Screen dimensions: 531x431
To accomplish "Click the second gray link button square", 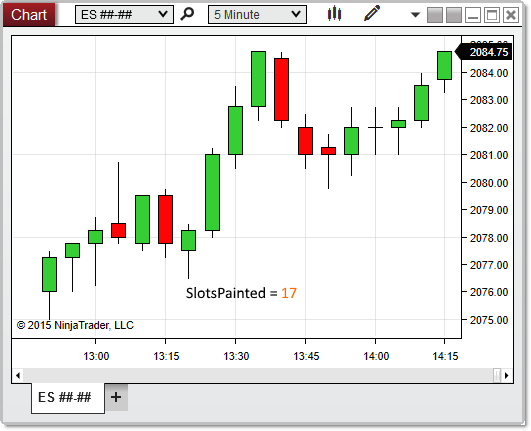I will pyautogui.click(x=454, y=15).
